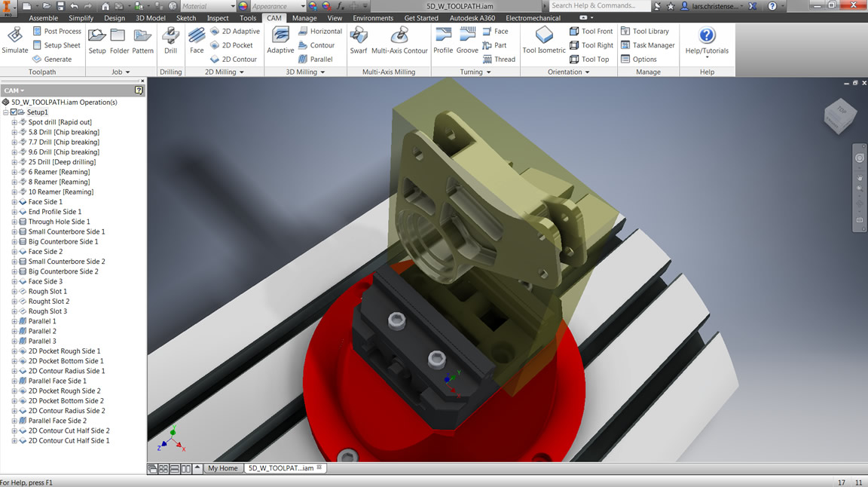This screenshot has width=868, height=487.
Task: Open the Tool Library
Action: (648, 31)
